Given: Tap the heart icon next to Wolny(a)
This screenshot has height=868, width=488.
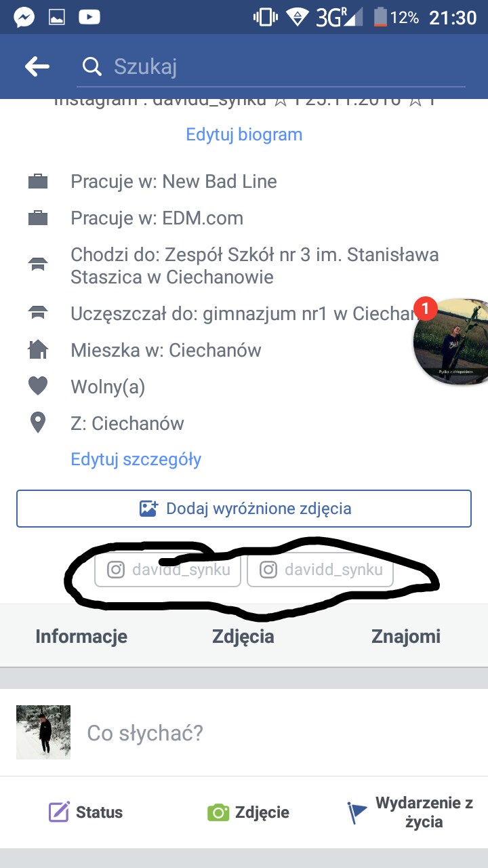Looking at the screenshot, I should coord(38,387).
